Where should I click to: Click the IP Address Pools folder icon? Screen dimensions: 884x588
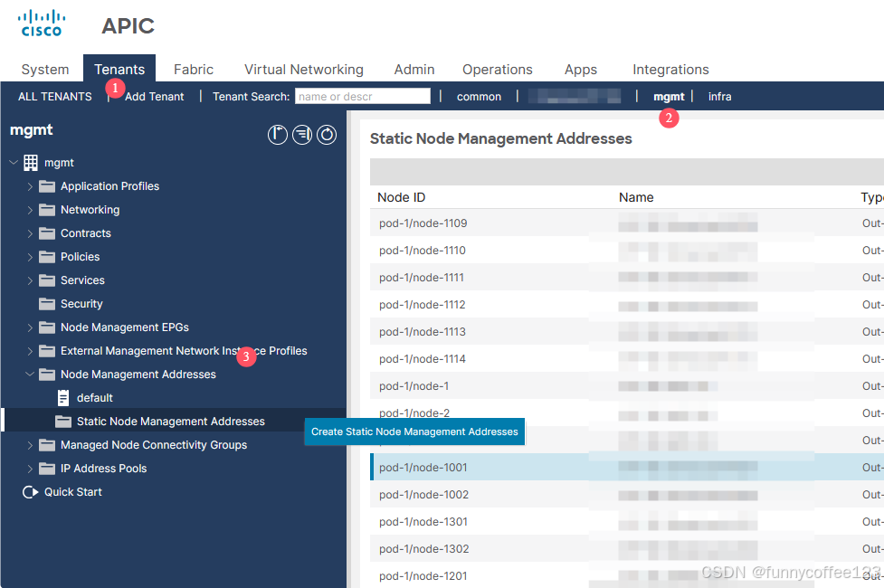pos(47,469)
